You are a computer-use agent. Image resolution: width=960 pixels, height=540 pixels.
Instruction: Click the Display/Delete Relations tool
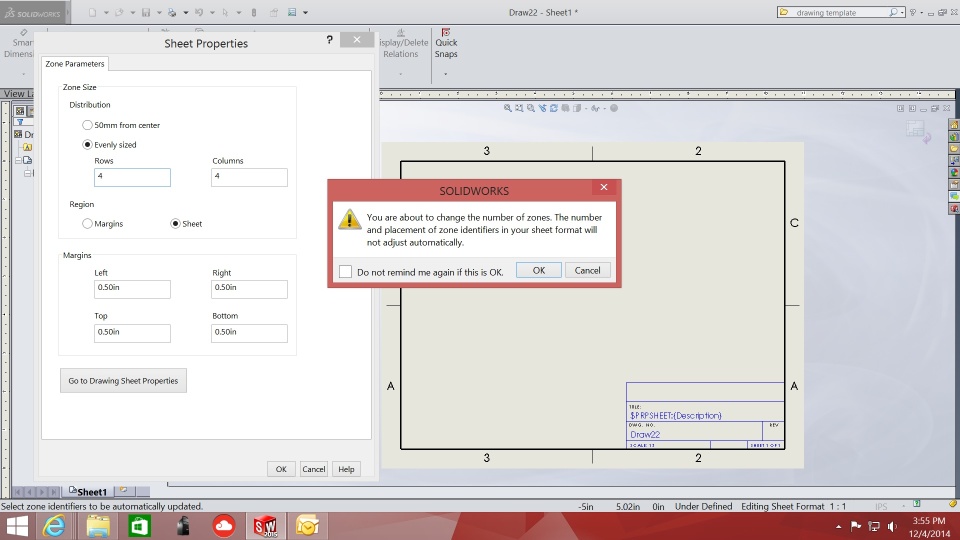tap(401, 43)
